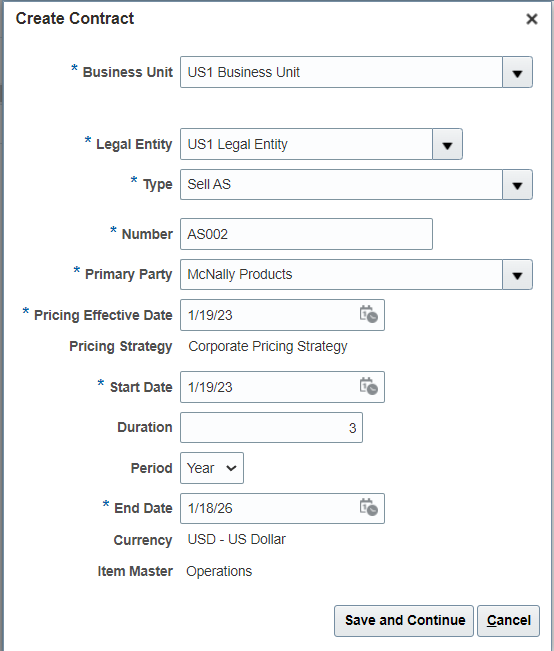The height and width of the screenshot is (651, 554).
Task: Click the Create Contract dialog title
Action: tap(75, 19)
